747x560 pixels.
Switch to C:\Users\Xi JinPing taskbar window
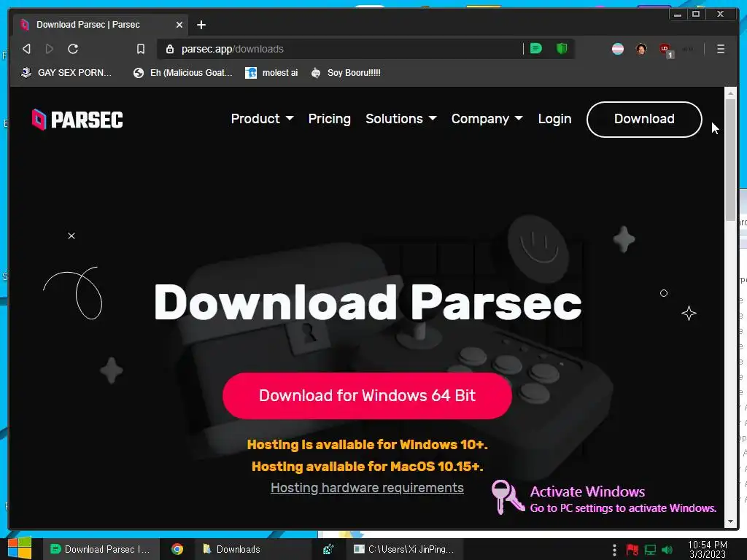tap(404, 549)
